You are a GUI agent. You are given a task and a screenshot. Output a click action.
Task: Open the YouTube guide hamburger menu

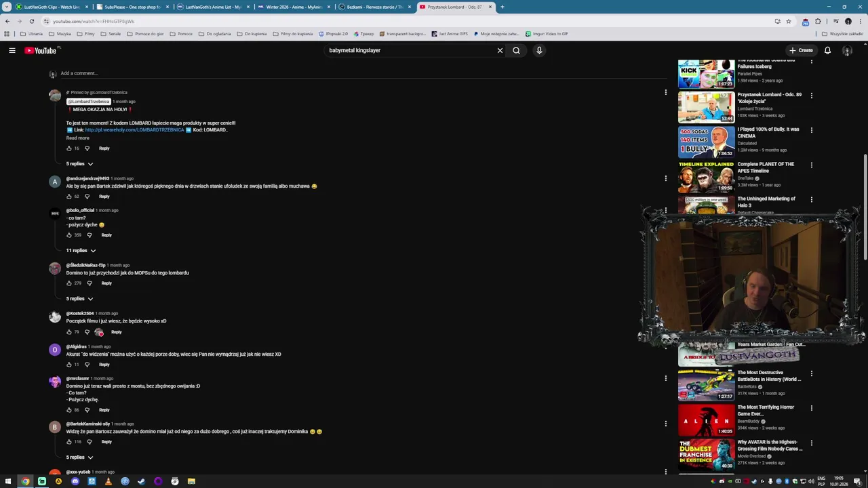[x=12, y=50]
